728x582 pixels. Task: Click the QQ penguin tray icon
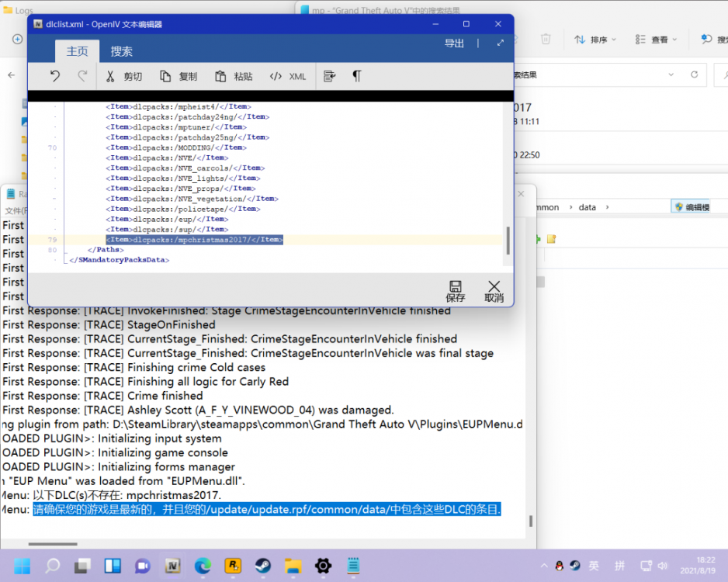pos(560,566)
